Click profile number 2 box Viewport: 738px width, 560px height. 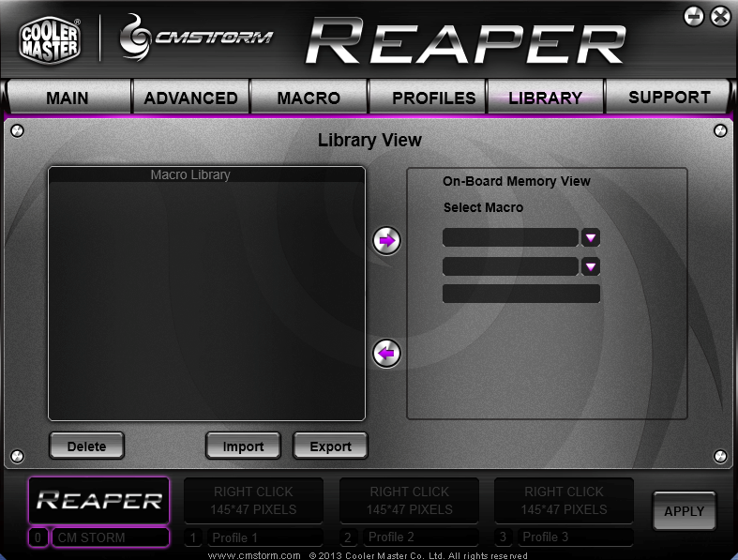[x=348, y=537]
